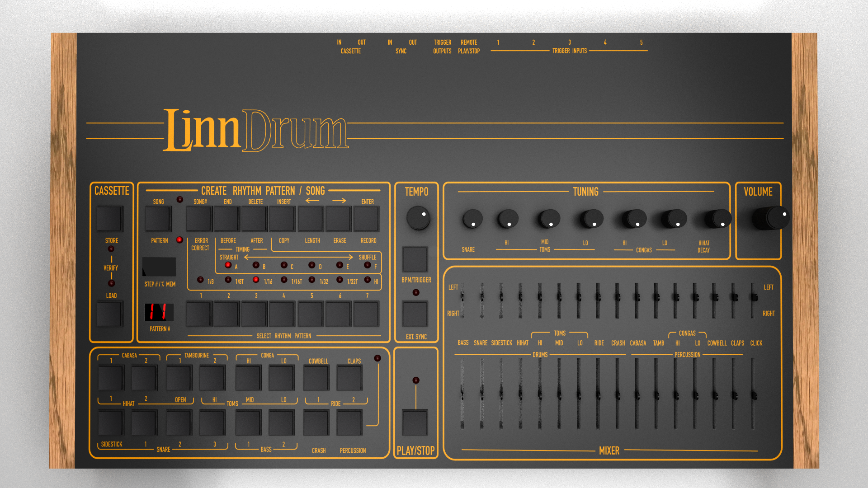Screen dimensions: 868x488
Task: Select rhythm pattern button 7
Action: click(x=366, y=314)
